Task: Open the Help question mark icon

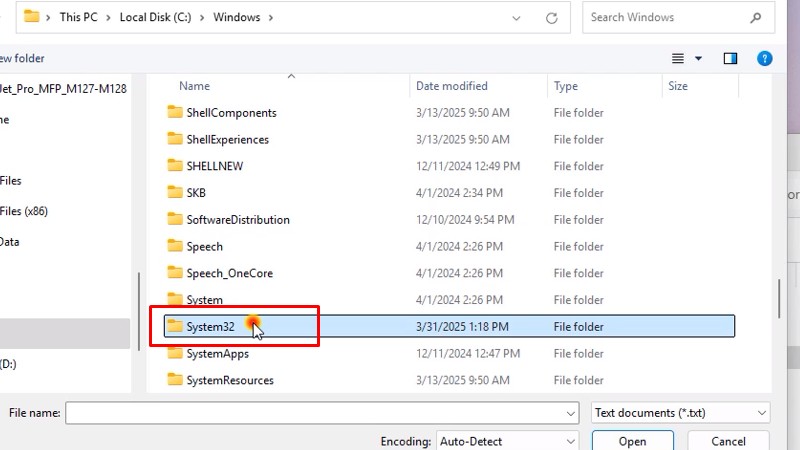Action: 765,59
